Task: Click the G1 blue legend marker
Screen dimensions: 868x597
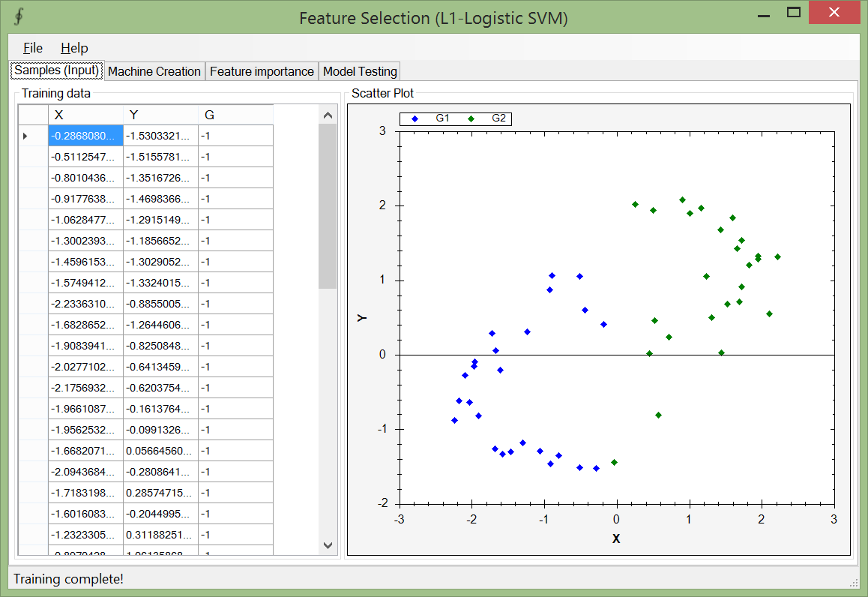Action: [415, 118]
